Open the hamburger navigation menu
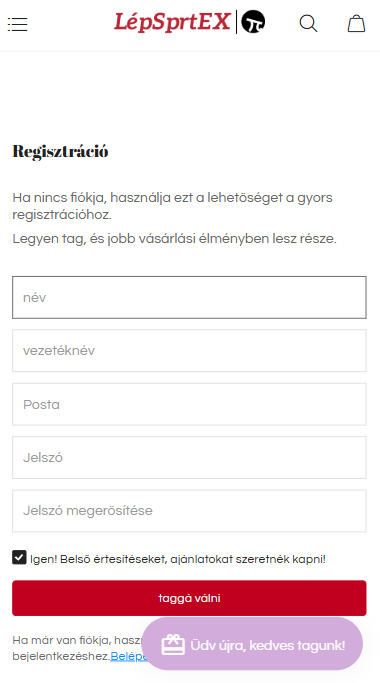Image resolution: width=380 pixels, height=683 pixels. 17,24
